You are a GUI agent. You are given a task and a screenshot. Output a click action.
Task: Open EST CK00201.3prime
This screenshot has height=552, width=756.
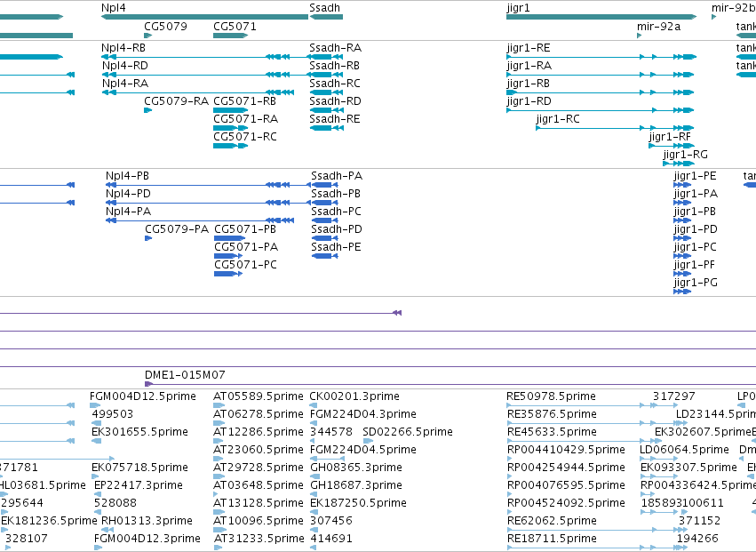(x=354, y=396)
